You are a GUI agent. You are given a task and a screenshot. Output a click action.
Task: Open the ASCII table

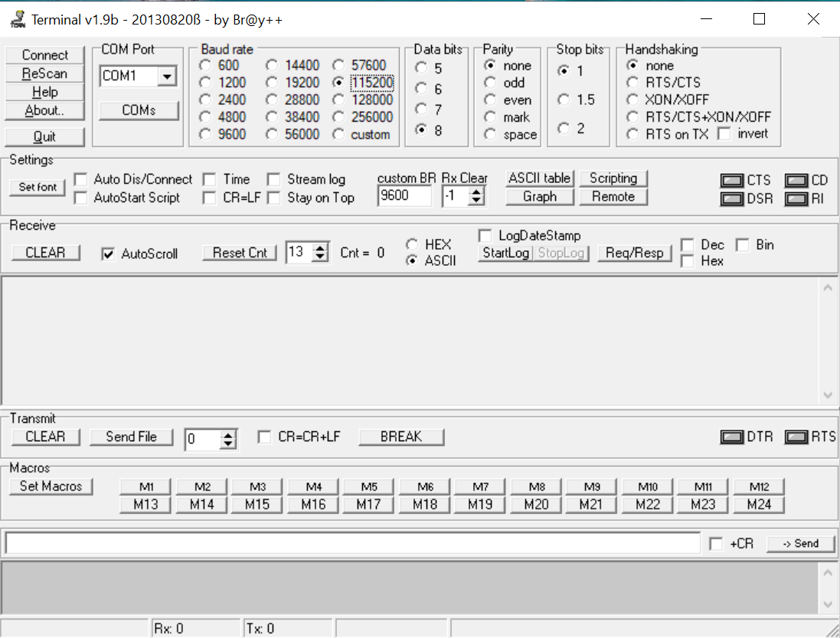coord(540,178)
